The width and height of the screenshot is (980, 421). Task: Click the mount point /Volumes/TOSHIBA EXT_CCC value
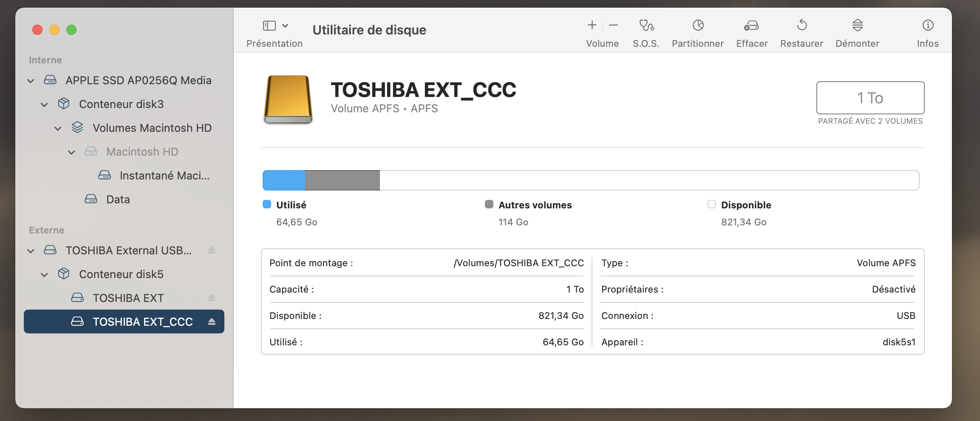[519, 263]
